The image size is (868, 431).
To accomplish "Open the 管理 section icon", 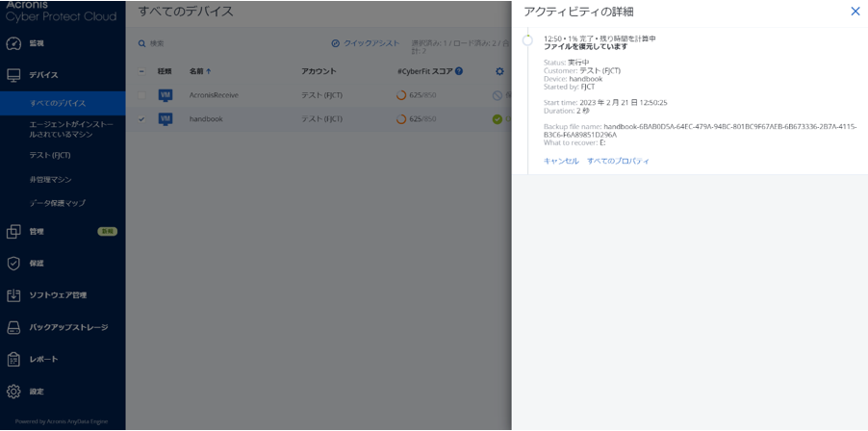I will pyautogui.click(x=13, y=232).
